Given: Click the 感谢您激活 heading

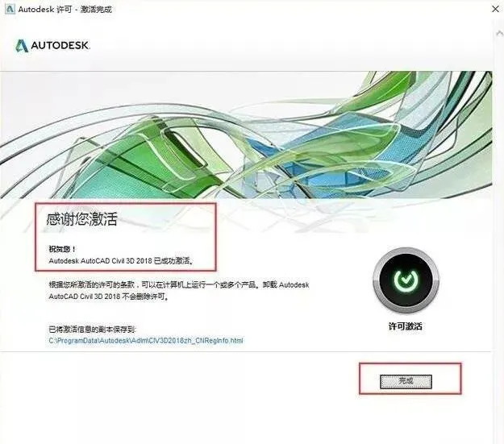Looking at the screenshot, I should point(81,219).
